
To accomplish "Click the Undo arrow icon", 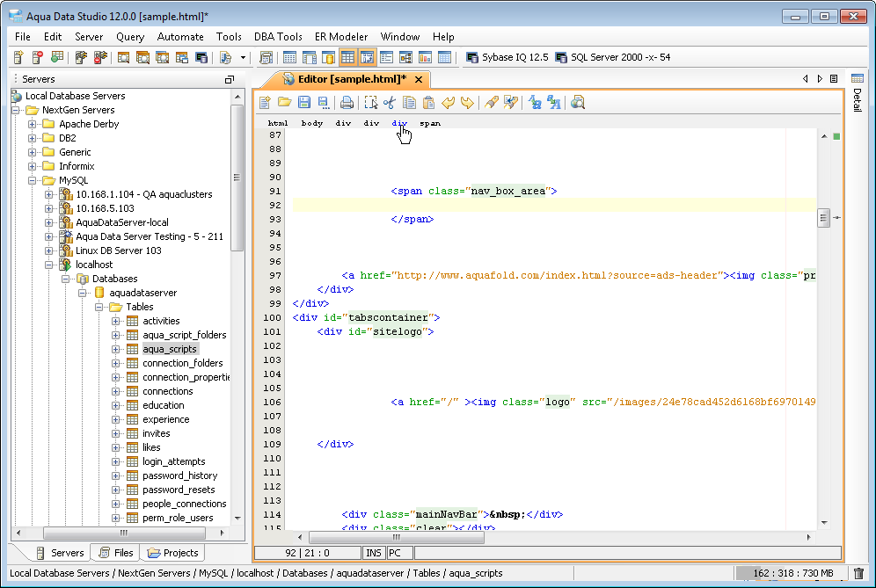I will pyautogui.click(x=449, y=103).
